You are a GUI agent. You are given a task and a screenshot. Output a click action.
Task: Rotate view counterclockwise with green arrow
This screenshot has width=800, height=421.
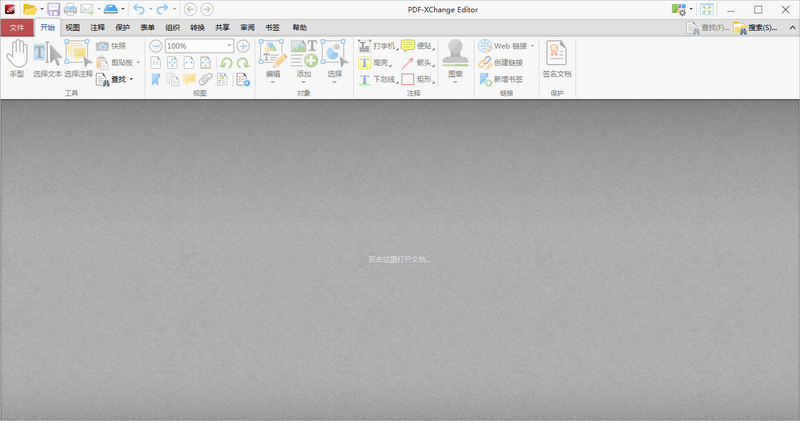[x=226, y=63]
